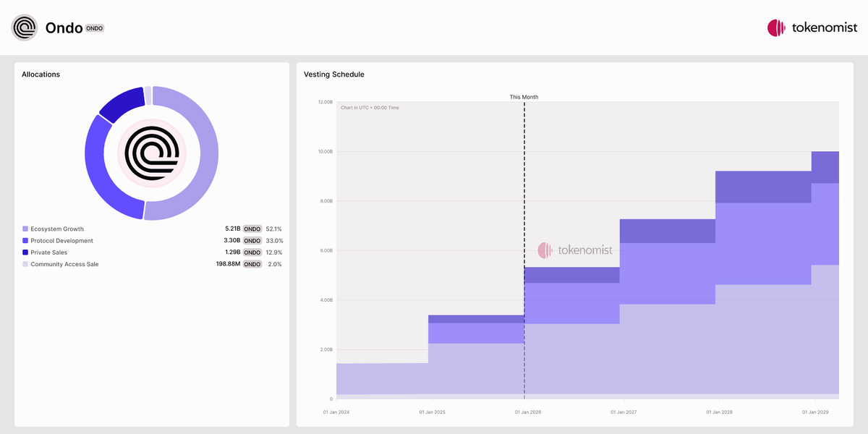Click the Ecosystem Growth legend color square
This screenshot has width=868, height=434.
click(25, 229)
